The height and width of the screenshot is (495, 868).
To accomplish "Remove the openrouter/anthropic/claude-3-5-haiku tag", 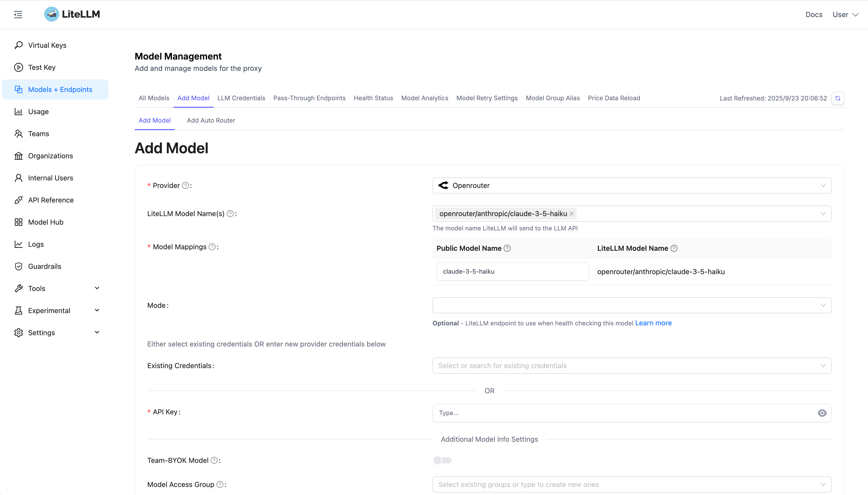I will pyautogui.click(x=571, y=214).
